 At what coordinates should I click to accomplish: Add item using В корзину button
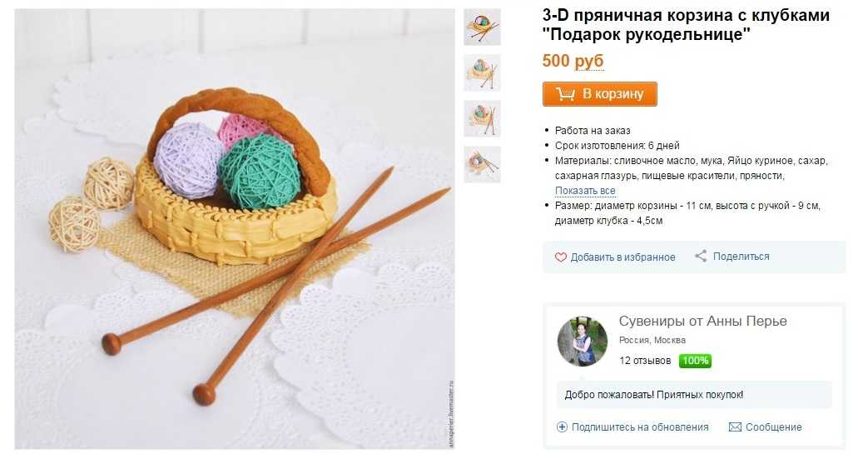(599, 94)
